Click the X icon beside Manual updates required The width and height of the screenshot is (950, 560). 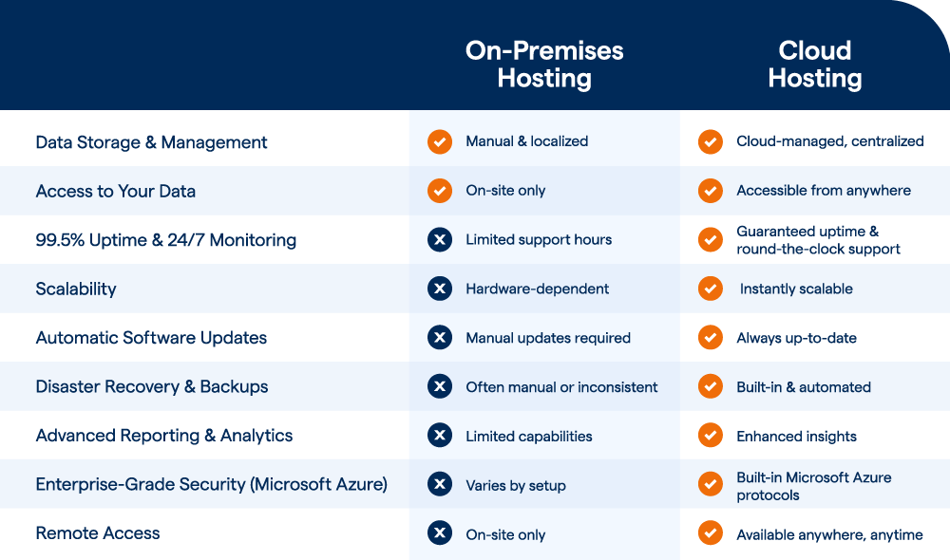coord(439,338)
